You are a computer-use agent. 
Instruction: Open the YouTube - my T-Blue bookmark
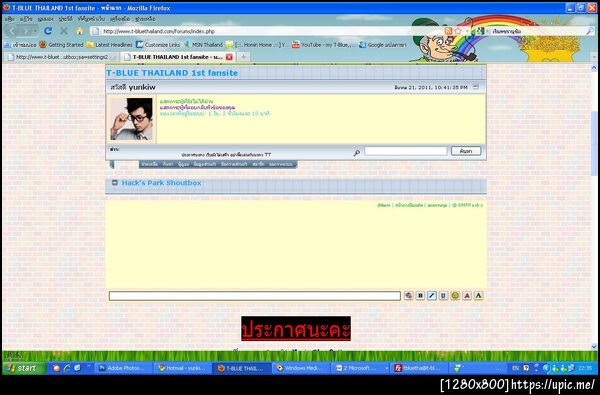[324, 45]
